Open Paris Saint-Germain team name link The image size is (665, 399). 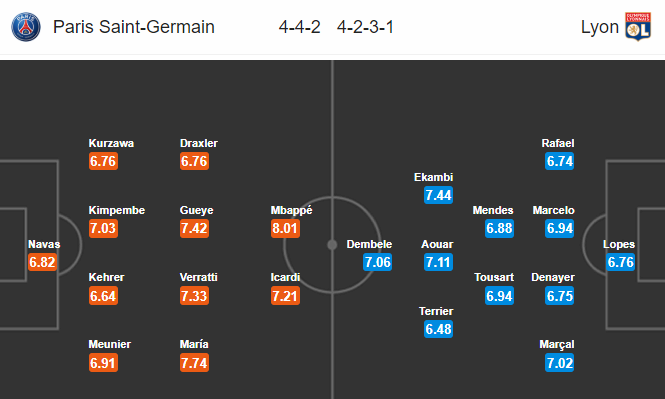point(134,27)
